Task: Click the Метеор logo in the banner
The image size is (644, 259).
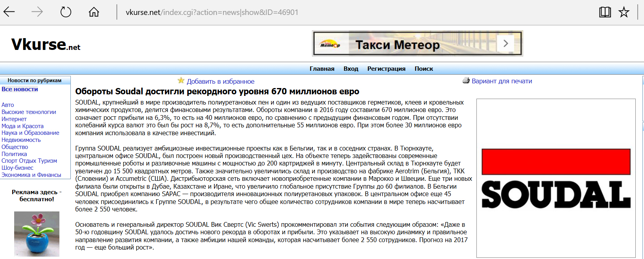Action: coord(330,44)
